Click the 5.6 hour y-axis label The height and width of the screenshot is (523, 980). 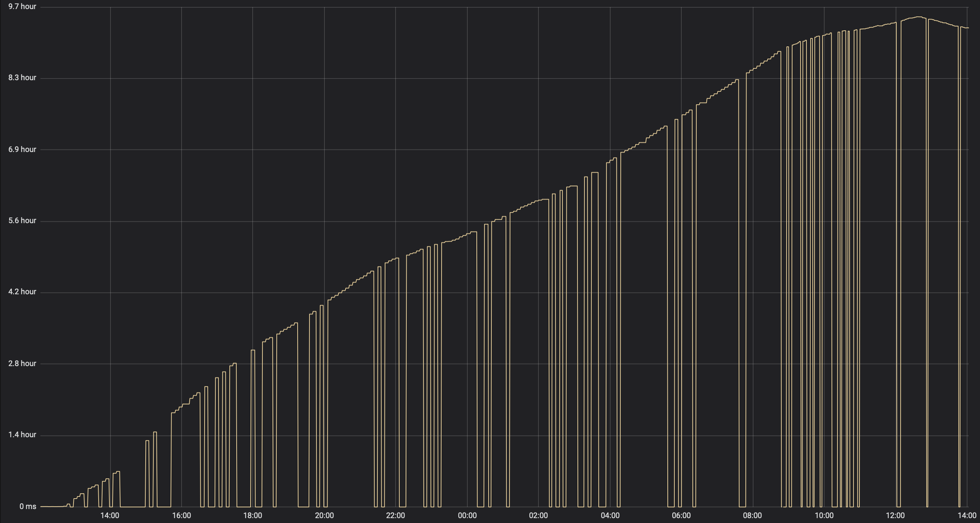pos(22,220)
